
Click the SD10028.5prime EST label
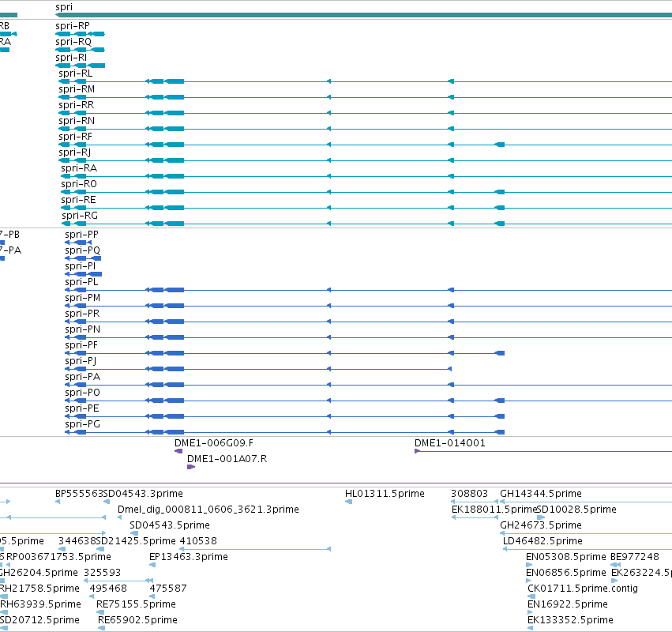[x=577, y=510]
